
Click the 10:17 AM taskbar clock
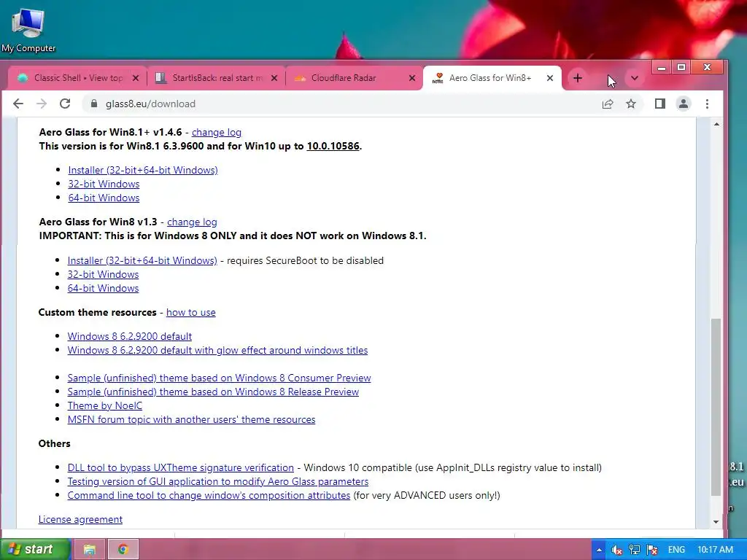(x=715, y=550)
